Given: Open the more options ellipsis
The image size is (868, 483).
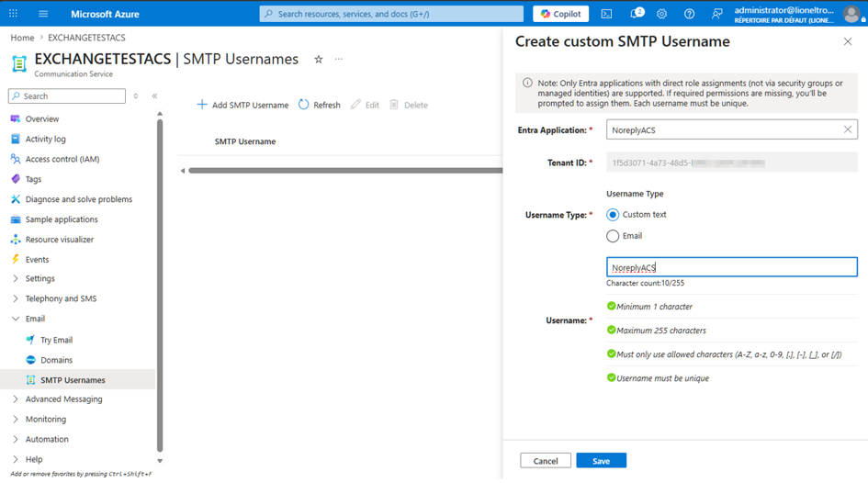Looking at the screenshot, I should (339, 59).
